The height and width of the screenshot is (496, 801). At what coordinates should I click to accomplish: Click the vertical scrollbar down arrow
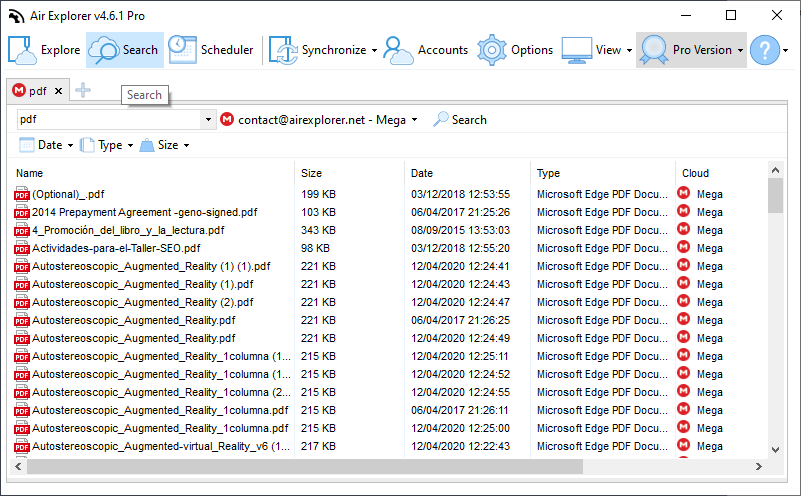[x=775, y=450]
